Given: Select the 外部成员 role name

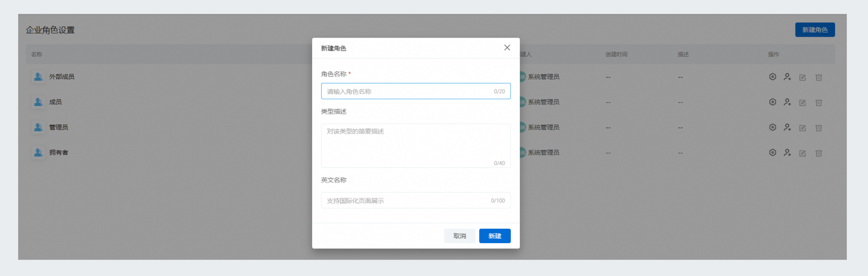Looking at the screenshot, I should coord(62,77).
